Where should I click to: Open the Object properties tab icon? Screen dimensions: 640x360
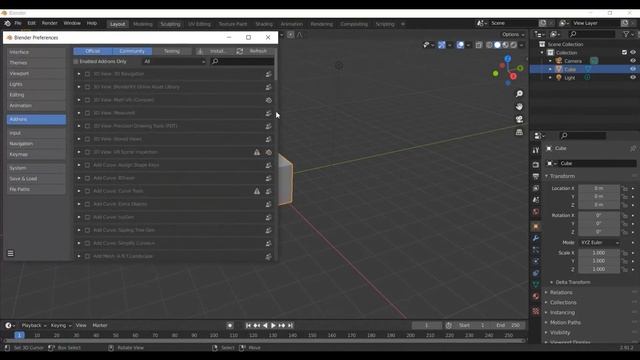[x=536, y=227]
